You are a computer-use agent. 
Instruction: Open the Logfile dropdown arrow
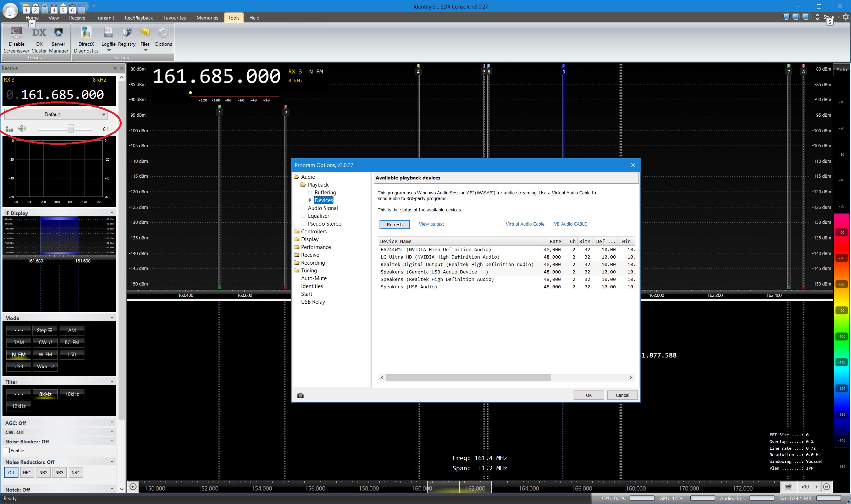(x=109, y=50)
